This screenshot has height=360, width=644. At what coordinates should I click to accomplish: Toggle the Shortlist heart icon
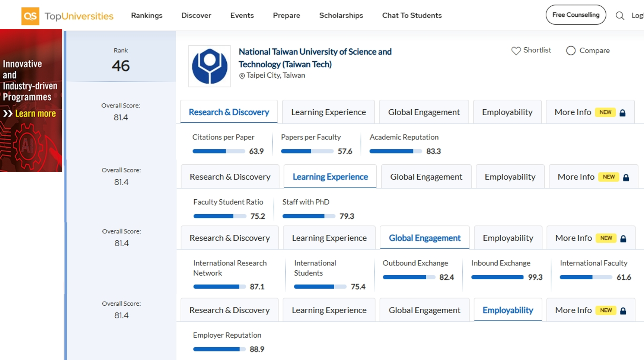(x=515, y=50)
